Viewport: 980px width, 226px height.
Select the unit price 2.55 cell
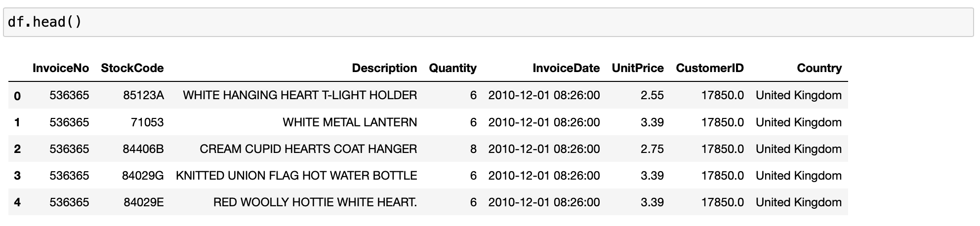pos(652,95)
